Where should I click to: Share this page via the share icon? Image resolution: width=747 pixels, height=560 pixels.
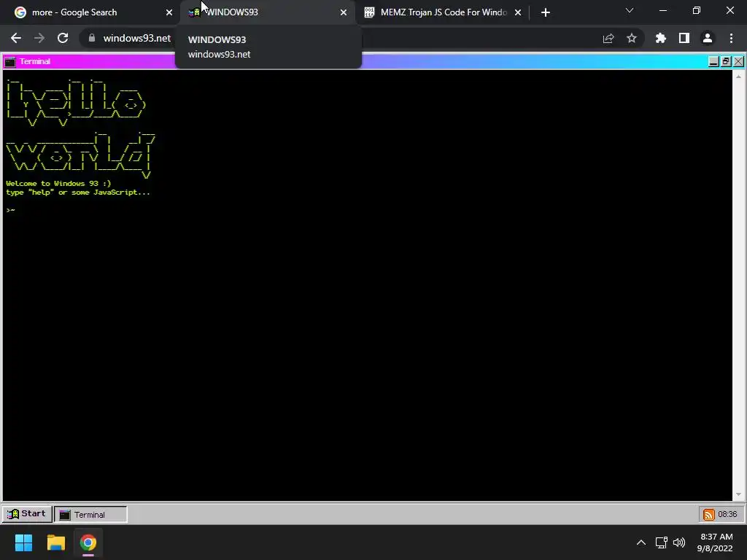608,38
